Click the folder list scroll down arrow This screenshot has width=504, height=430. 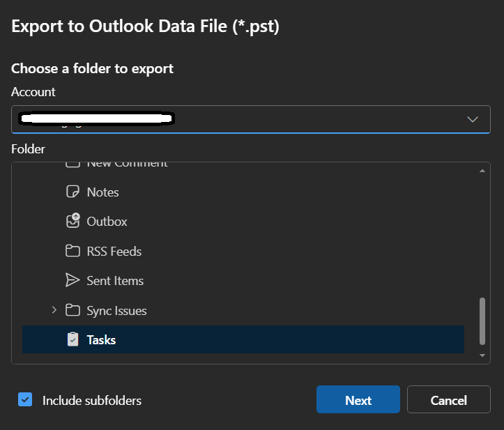482,355
